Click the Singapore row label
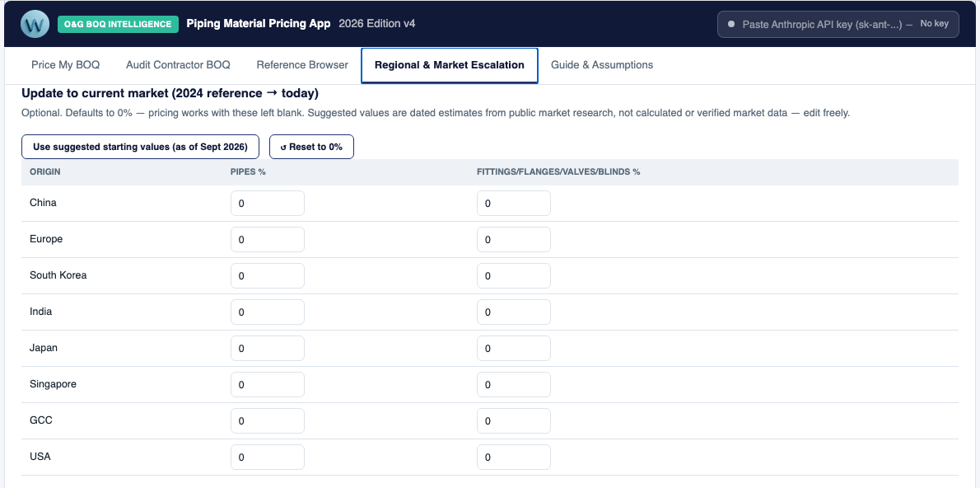Viewport: 980px width, 488px height. click(54, 384)
